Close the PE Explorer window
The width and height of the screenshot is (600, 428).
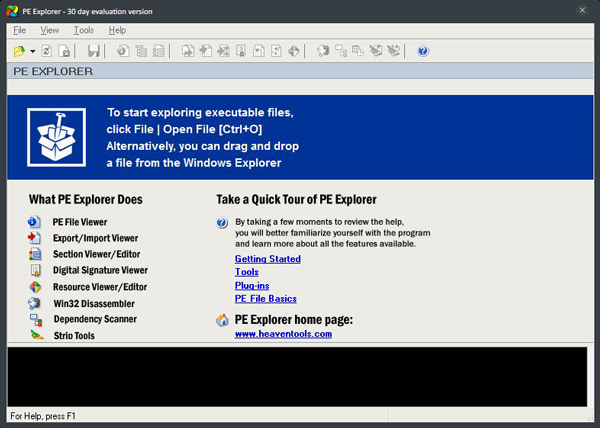click(582, 10)
